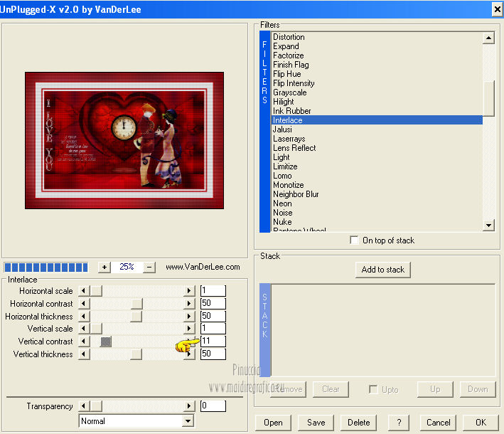Viewport: 504px width, 434px height.
Task: Click Clear stack button
Action: 331,389
